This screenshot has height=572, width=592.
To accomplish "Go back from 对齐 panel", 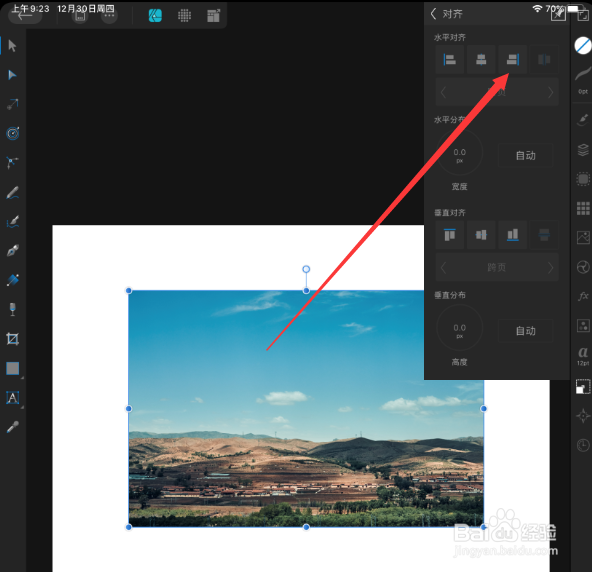I will tap(434, 14).
